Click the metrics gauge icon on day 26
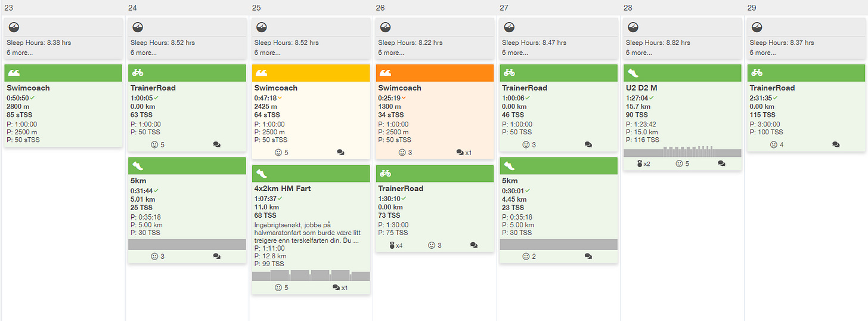Viewport: 868px width, 321px height. coord(385,27)
